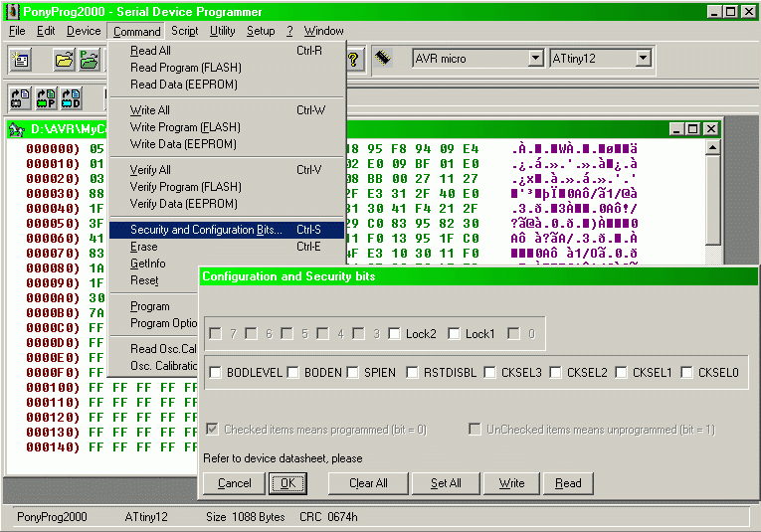Choose Verify All from the Command menu

[x=227, y=170]
